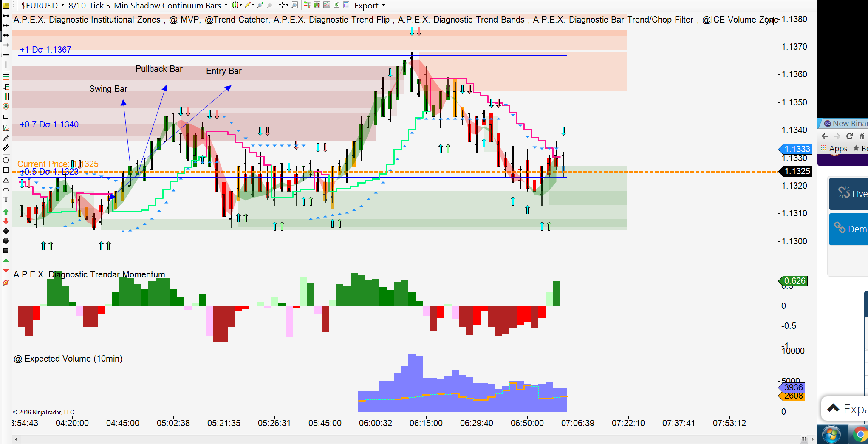Click the Live account button
Screen dimensions: 868x444
click(x=849, y=194)
